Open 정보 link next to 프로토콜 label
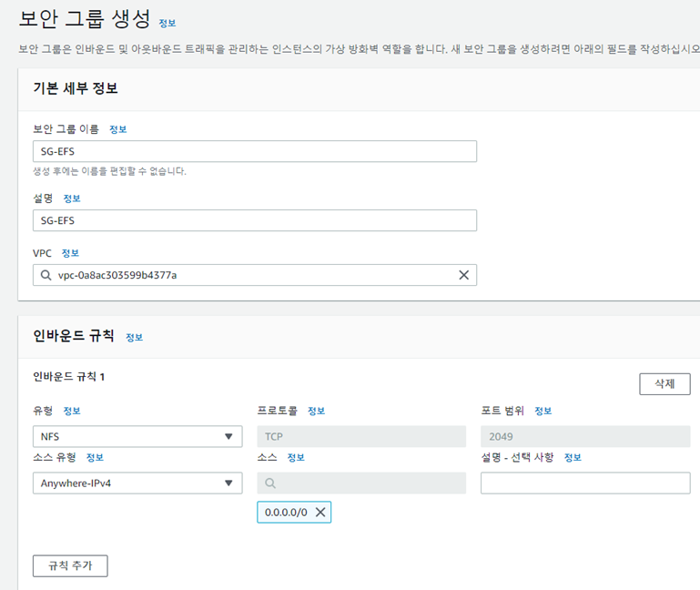This screenshot has height=590, width=700. click(x=317, y=411)
